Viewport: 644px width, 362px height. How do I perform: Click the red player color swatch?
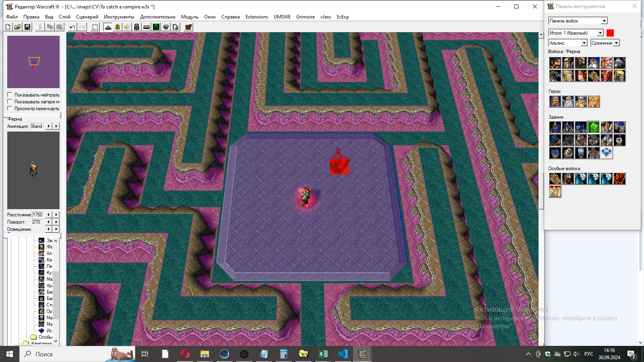coord(610,33)
